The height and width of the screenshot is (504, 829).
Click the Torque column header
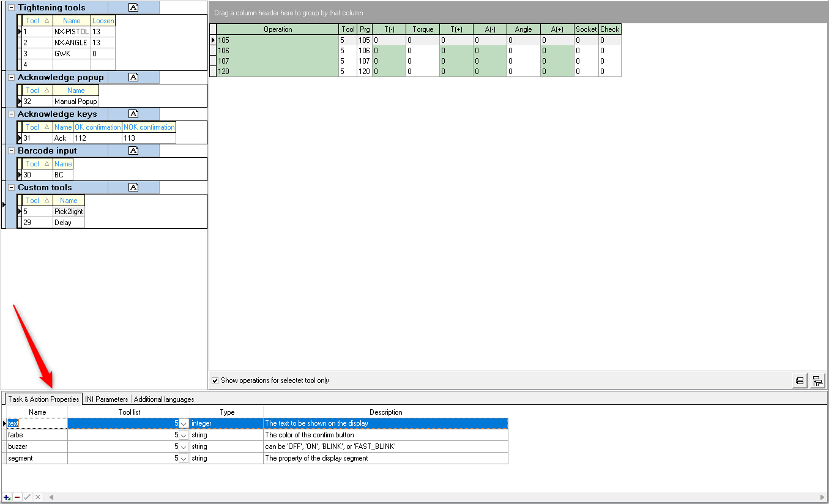(x=423, y=29)
